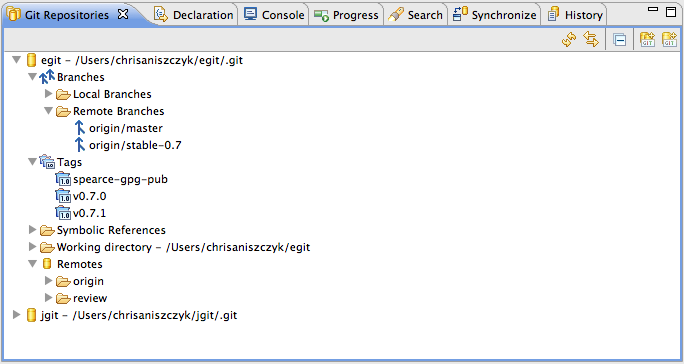This screenshot has width=684, height=364.
Task: Switch to the Synchronize tab
Action: (x=494, y=15)
